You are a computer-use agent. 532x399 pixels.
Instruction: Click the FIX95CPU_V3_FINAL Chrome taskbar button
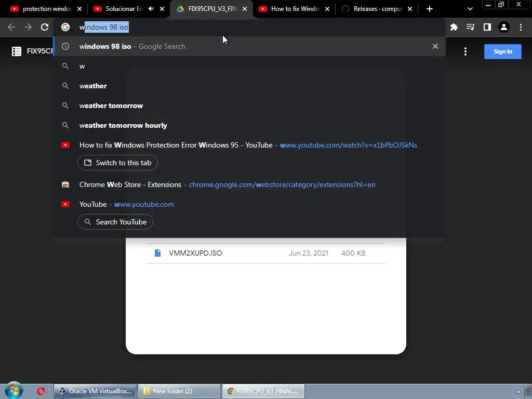(x=263, y=391)
